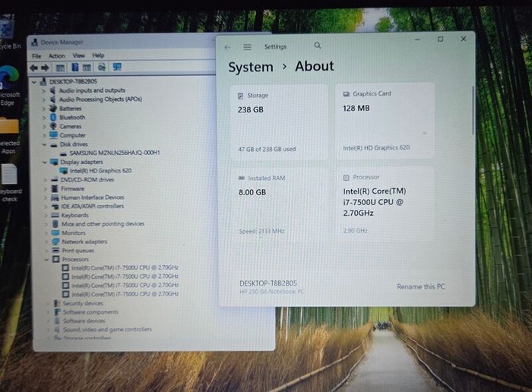The height and width of the screenshot is (392, 532).
Task: Click the scan for hardware changes monitor icon
Action: 117,67
